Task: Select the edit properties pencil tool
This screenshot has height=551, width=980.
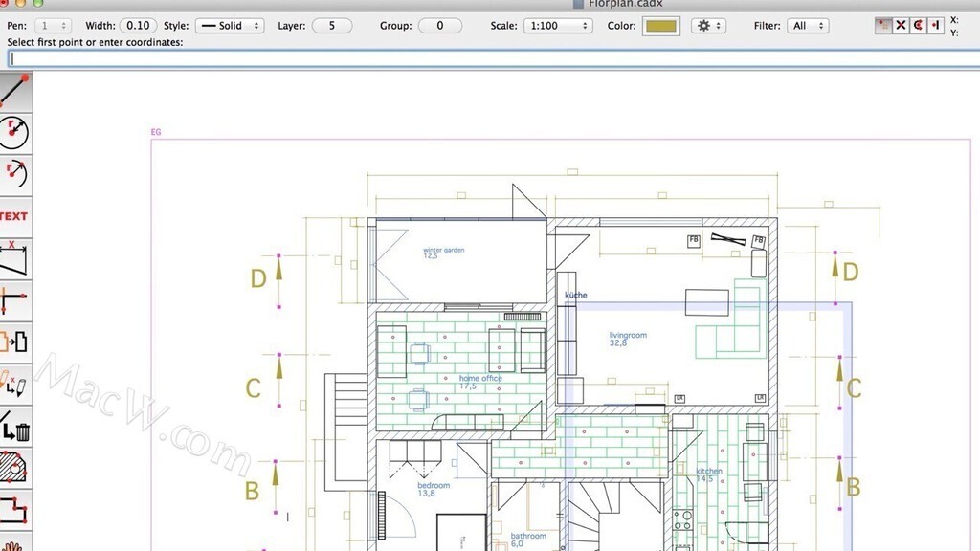Action: pos(15,385)
